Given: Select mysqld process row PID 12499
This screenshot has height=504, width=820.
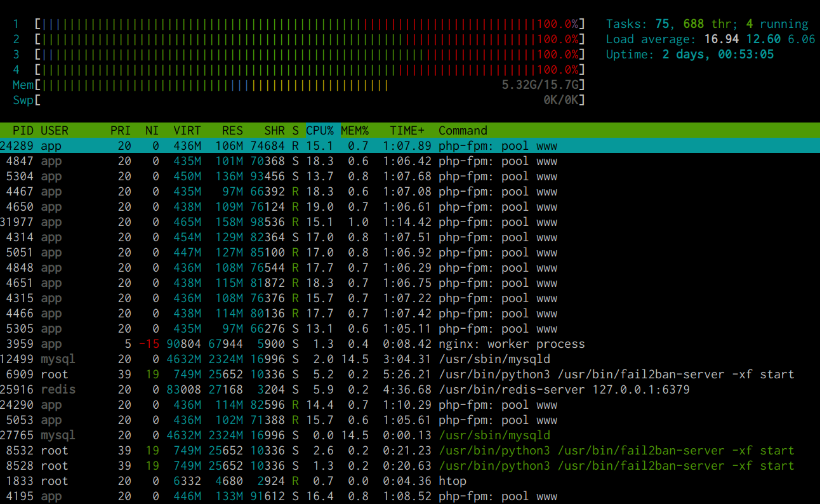Looking at the screenshot, I should 410,359.
